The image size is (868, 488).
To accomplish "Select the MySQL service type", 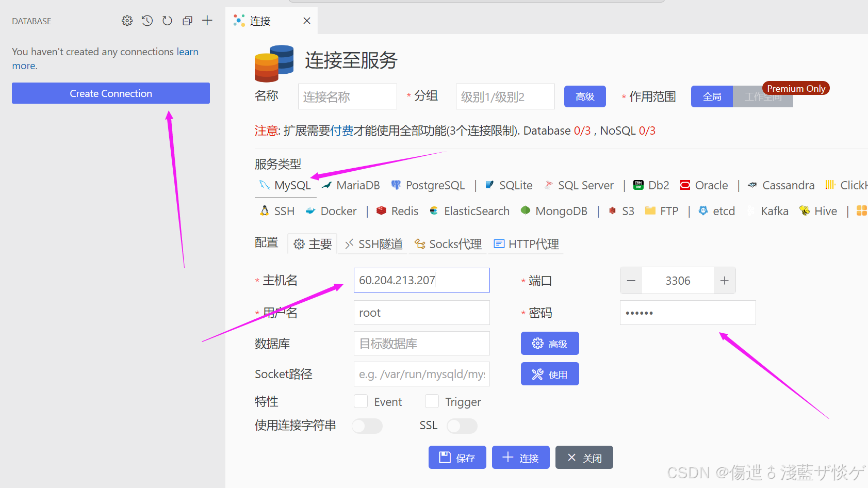I will click(285, 185).
